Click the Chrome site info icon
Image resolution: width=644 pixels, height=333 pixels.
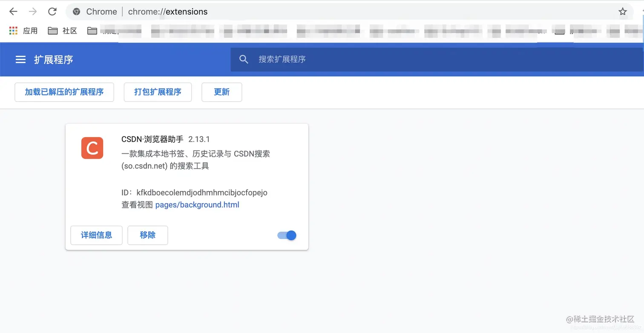[77, 11]
